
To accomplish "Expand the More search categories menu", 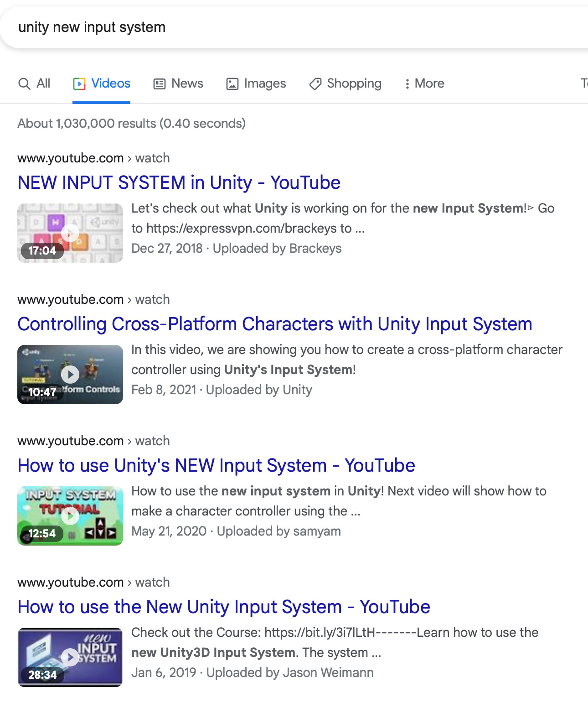I will point(424,83).
